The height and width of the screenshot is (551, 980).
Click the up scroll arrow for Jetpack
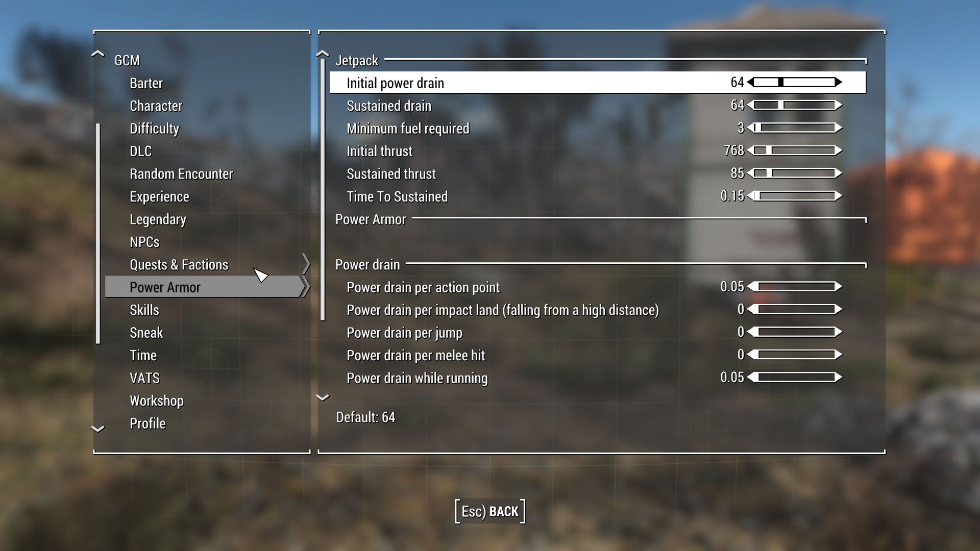[x=323, y=53]
